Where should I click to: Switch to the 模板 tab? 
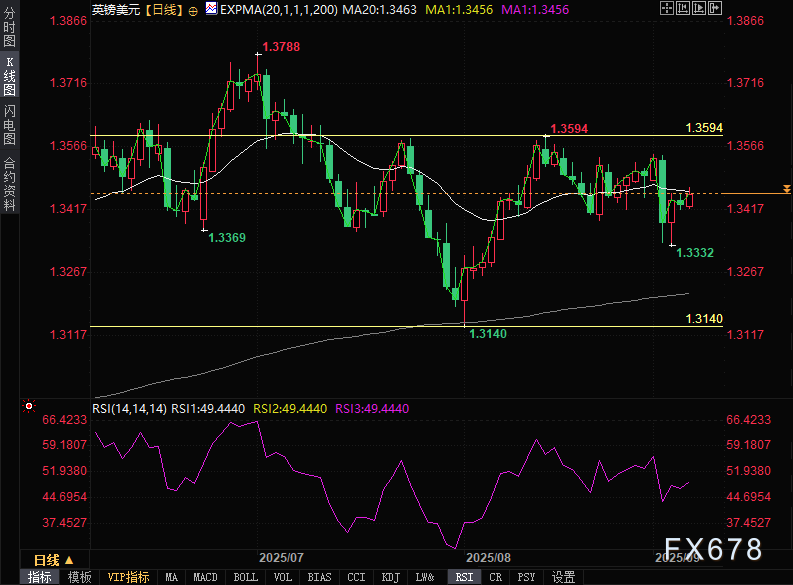80,577
